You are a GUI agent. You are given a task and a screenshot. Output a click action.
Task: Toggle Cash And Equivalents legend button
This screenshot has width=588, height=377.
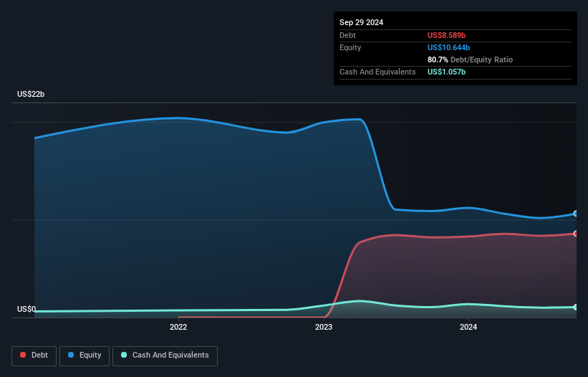165,355
